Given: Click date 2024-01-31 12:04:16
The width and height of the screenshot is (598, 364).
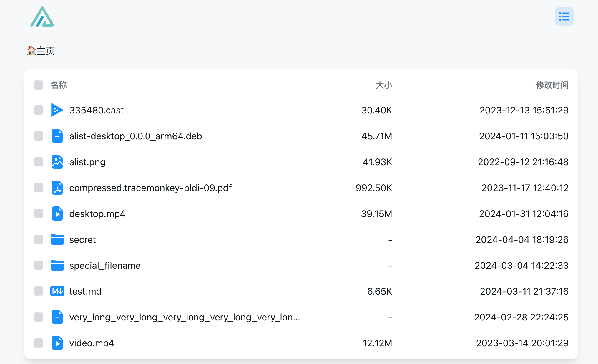Looking at the screenshot, I should point(524,214).
